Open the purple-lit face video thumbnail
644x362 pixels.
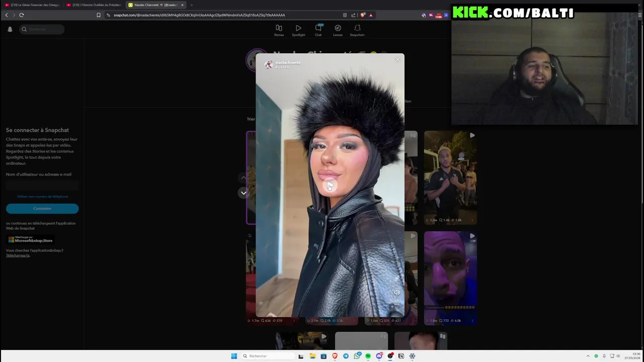coord(450,278)
